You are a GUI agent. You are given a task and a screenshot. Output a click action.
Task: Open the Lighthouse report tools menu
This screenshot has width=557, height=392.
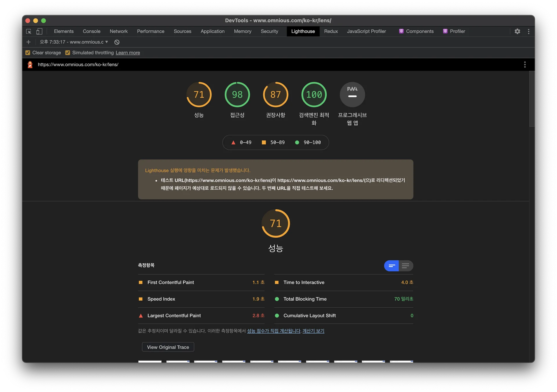525,64
